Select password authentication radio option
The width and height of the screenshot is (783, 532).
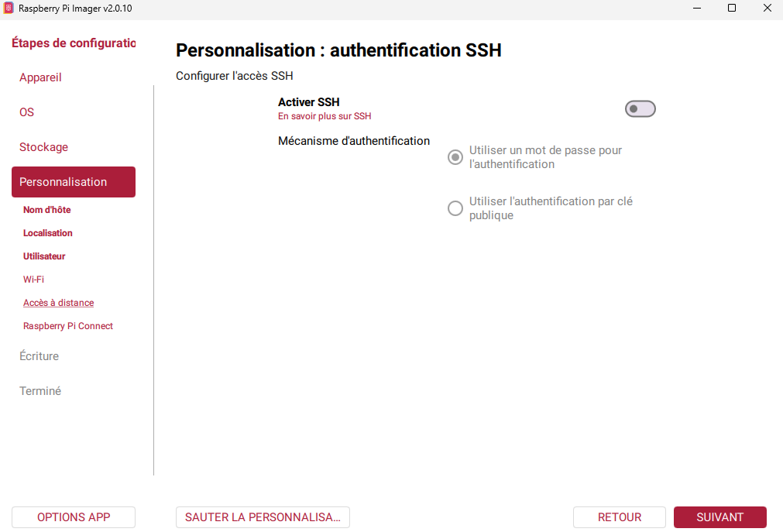coord(455,157)
